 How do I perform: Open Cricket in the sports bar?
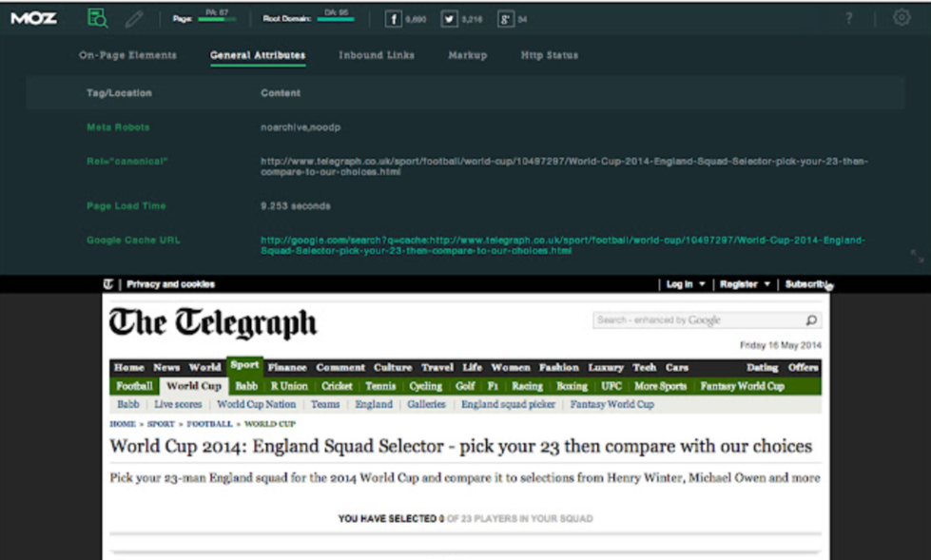pos(337,386)
